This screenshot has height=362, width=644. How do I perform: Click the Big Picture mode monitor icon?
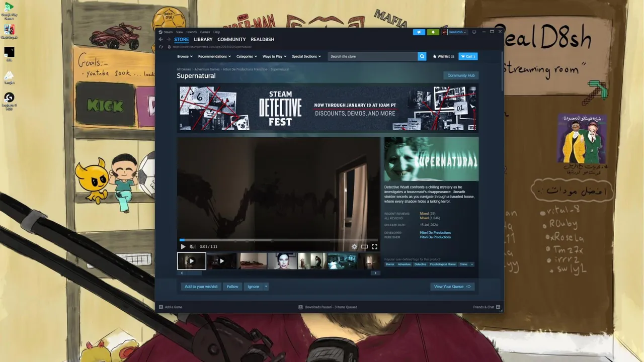tap(474, 32)
